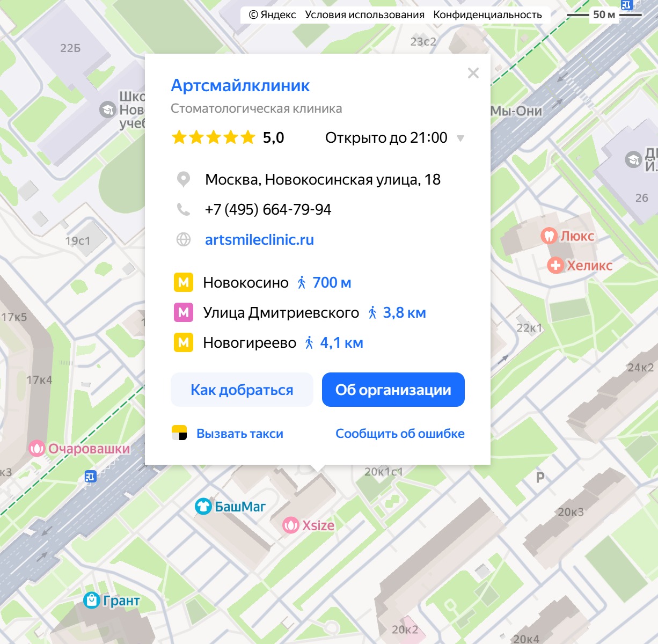
Task: Click building label 20к2
Action: click(405, 630)
